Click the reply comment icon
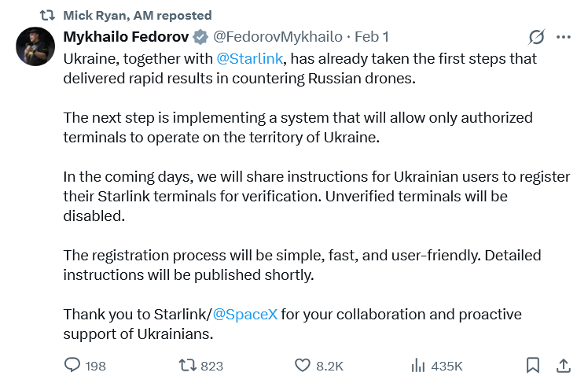The height and width of the screenshot is (387, 588). click(x=72, y=365)
